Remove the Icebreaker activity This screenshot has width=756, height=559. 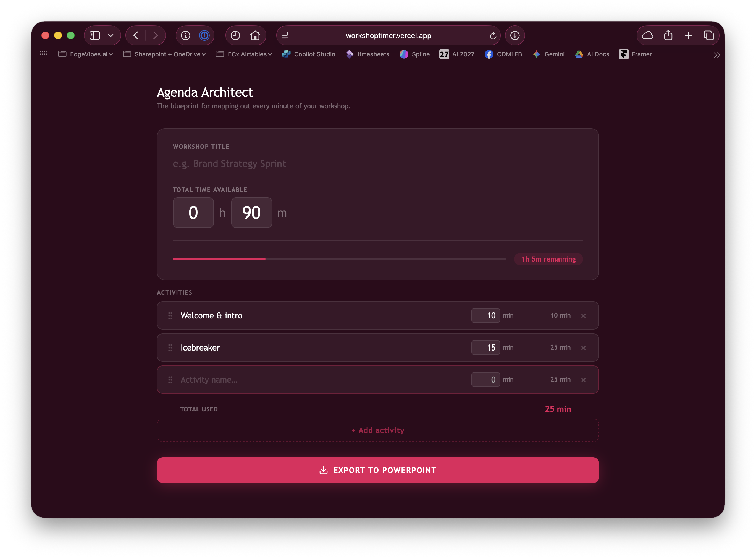[x=583, y=348]
